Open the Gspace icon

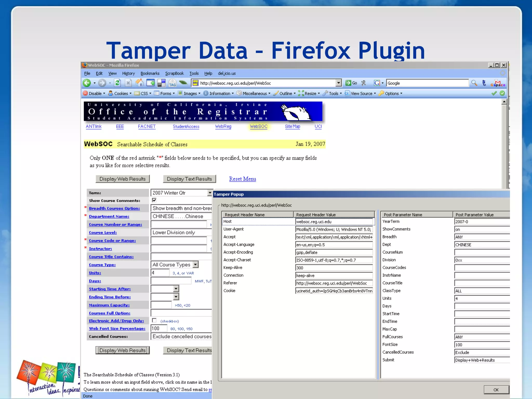click(498, 83)
